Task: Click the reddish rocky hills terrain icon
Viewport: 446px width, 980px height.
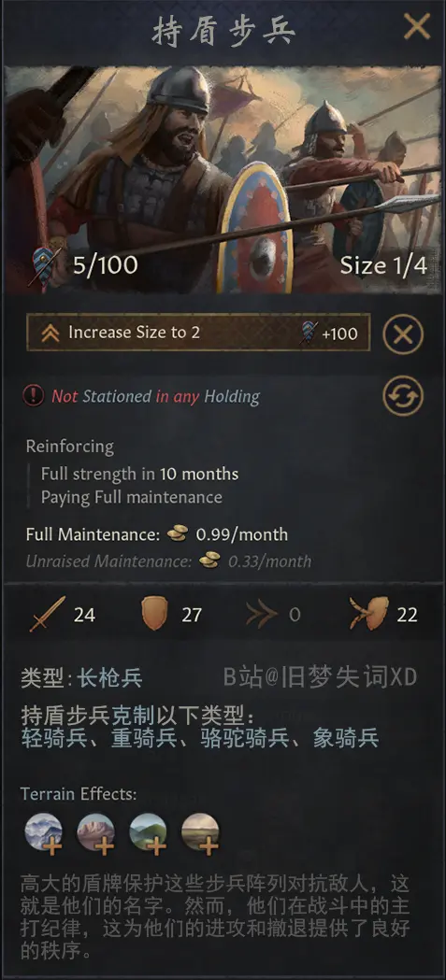Action: (x=95, y=833)
